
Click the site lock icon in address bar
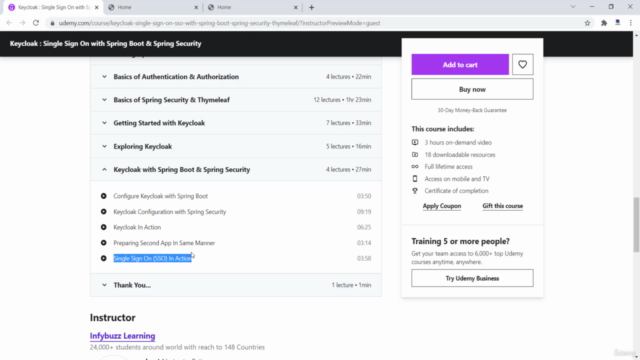pos(52,23)
